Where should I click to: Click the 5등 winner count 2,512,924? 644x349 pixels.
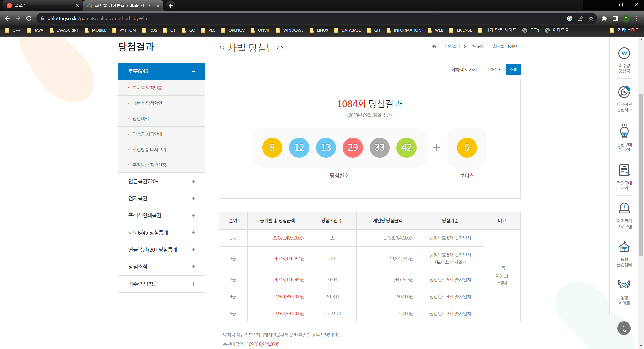[332, 314]
